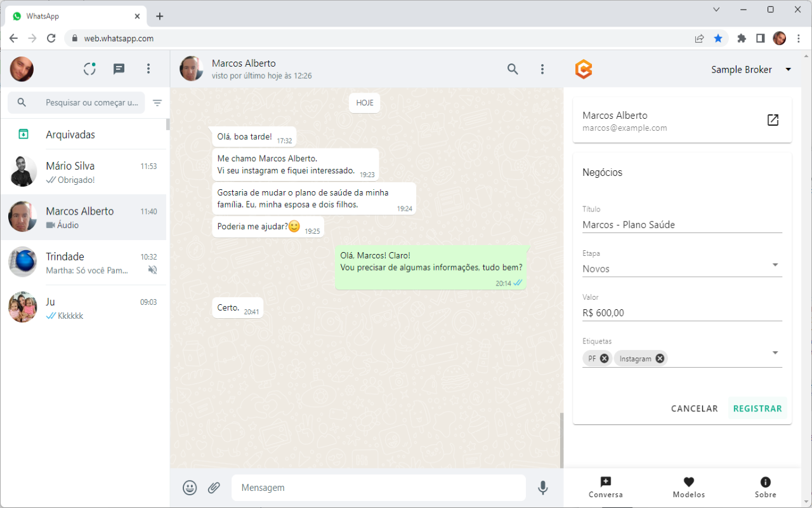
Task: Remove the PF tag chip
Action: coord(604,358)
